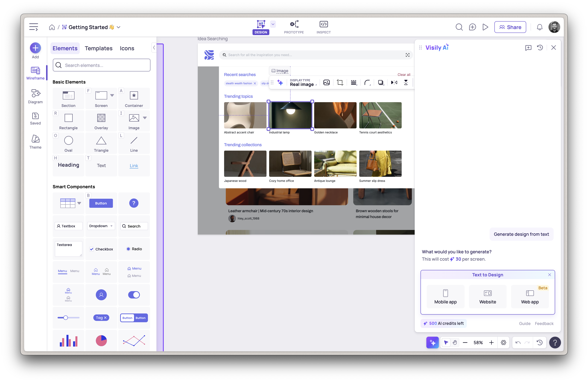The image size is (588, 382).
Task: Click the notifications bell icon
Action: (540, 27)
